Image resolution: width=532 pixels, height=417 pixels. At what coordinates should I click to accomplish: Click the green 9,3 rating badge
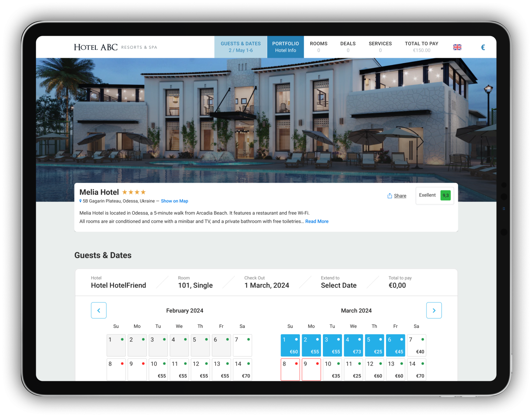(x=446, y=195)
